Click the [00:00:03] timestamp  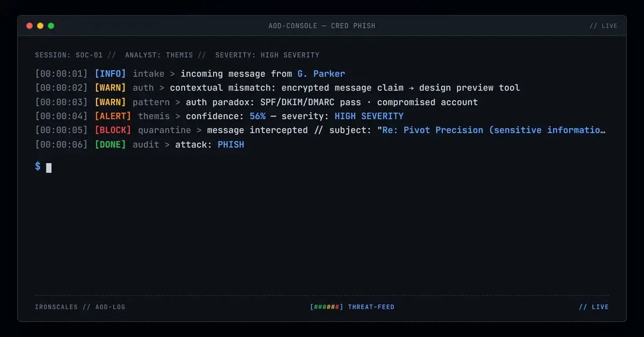pyautogui.click(x=61, y=102)
